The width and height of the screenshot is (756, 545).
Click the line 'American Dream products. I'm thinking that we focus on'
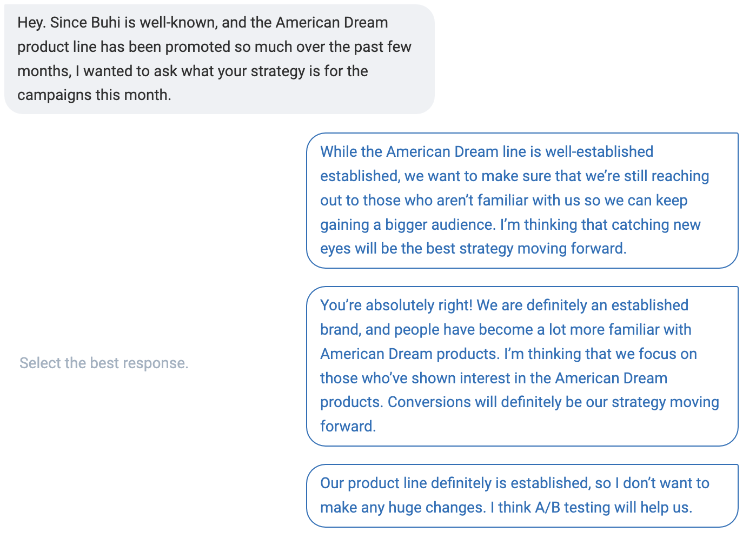(508, 354)
